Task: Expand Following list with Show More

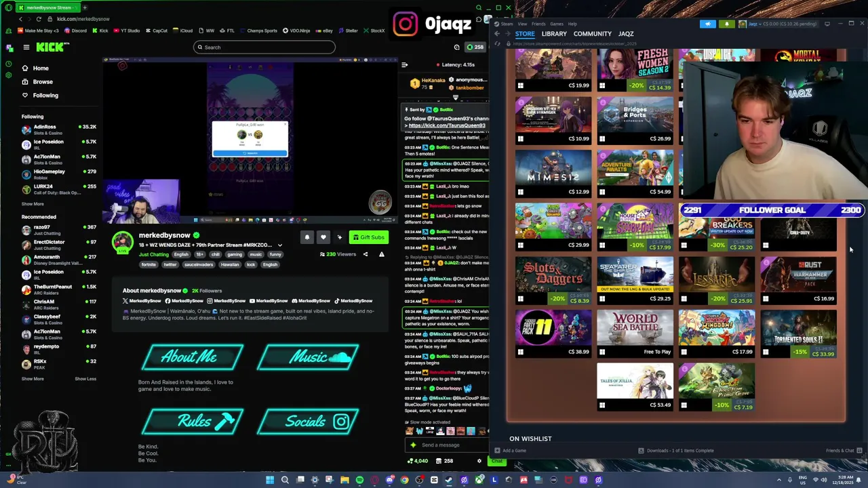Action: 33,204
